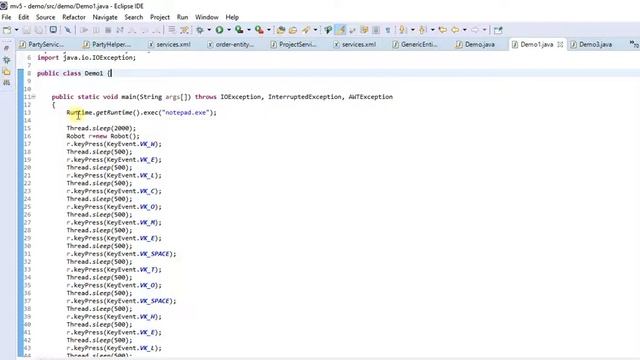Toggle Use Step Filters
The width and height of the screenshot is (640, 360).
(x=184, y=30)
